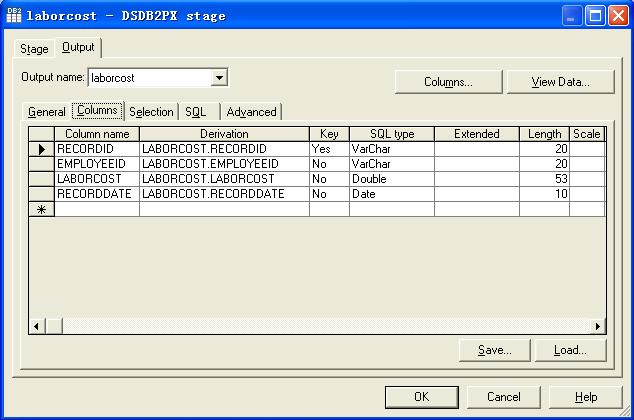Select the Columns tab

(x=97, y=110)
